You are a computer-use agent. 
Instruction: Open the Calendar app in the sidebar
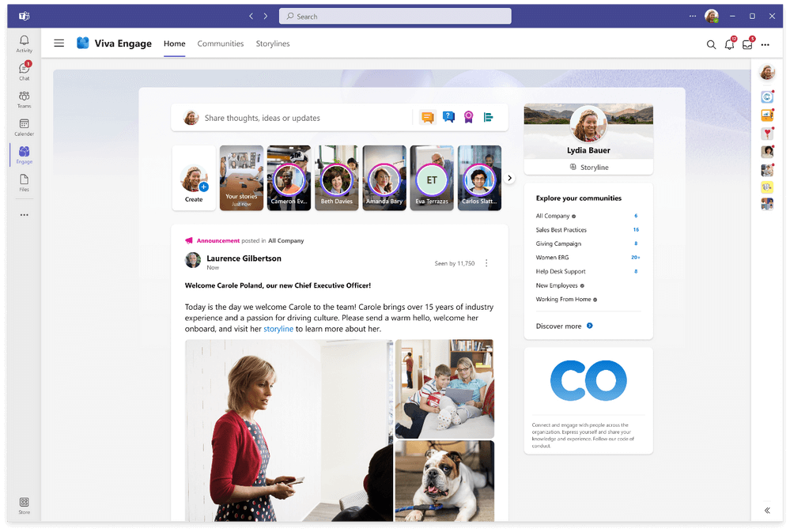tap(24, 125)
